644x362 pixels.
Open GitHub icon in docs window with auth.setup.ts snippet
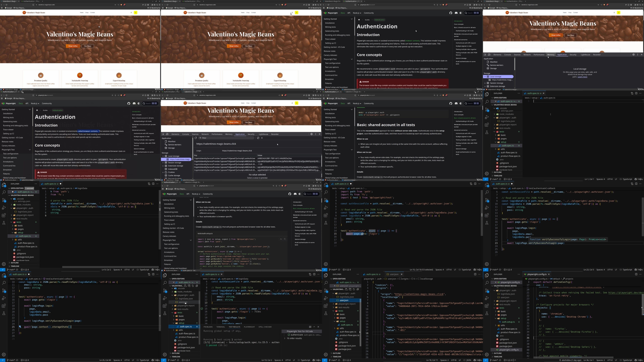[x=290, y=194]
